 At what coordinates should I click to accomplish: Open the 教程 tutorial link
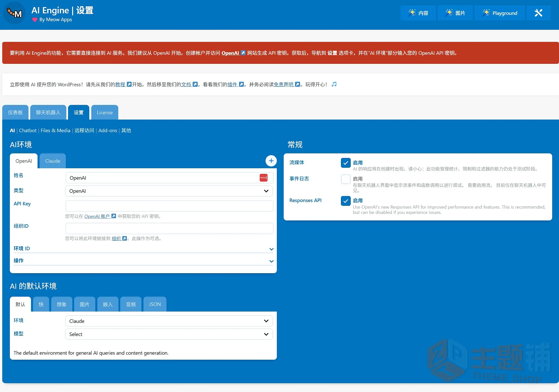pyautogui.click(x=123, y=84)
